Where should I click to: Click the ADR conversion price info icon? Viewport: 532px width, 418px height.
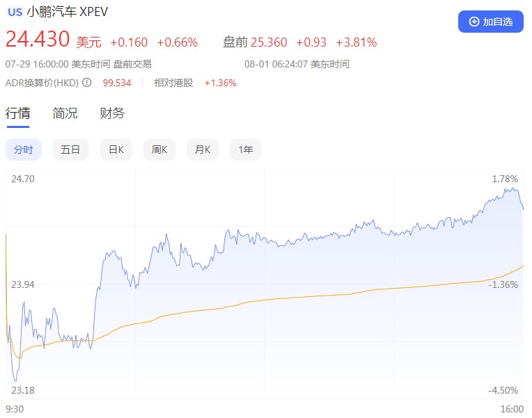[x=87, y=83]
